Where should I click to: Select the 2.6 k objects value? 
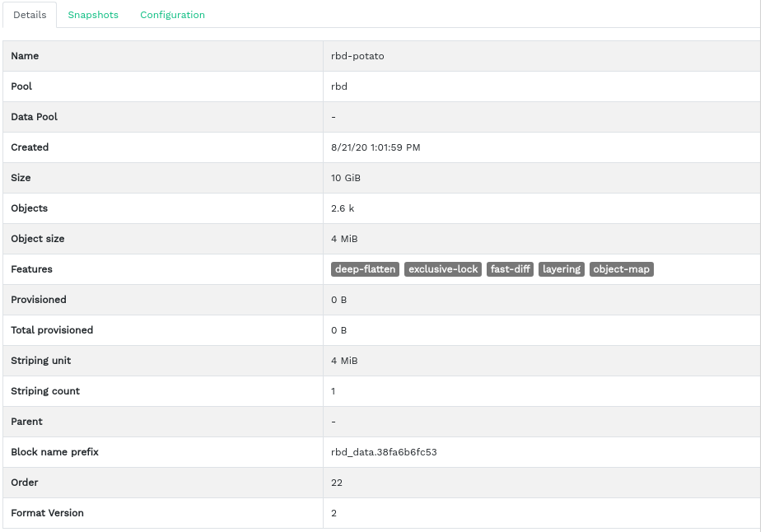[x=343, y=208]
